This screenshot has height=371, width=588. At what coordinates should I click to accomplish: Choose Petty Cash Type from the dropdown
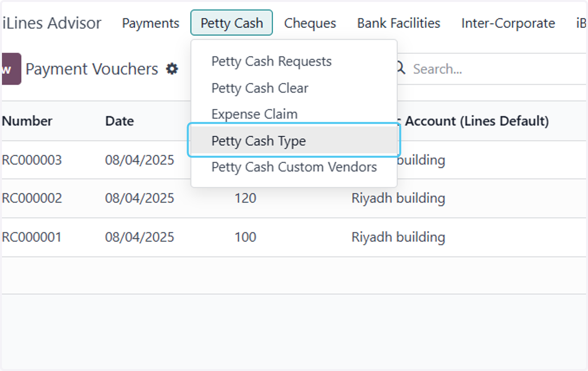click(x=294, y=140)
